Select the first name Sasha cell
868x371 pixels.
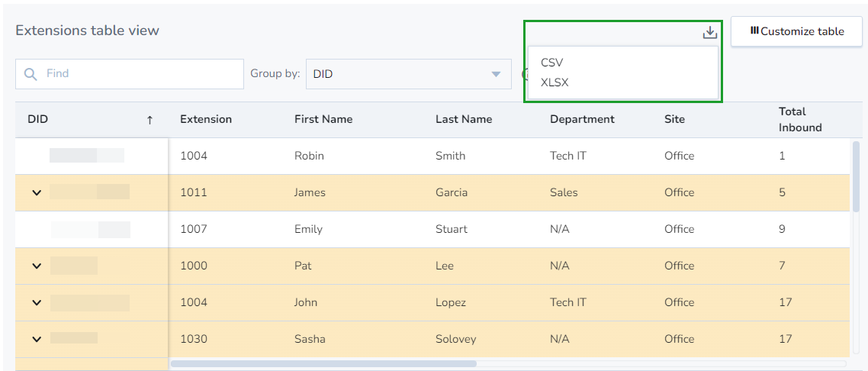point(310,339)
